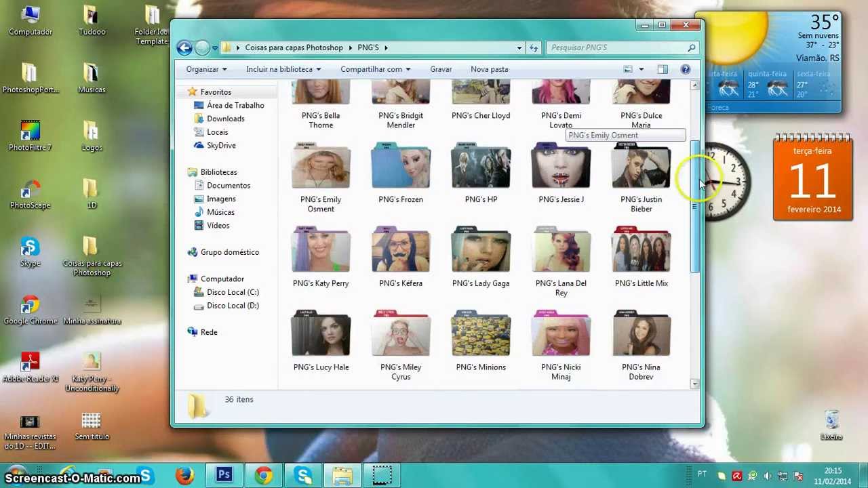Click Chrome icon on the taskbar
The height and width of the screenshot is (488, 868).
[x=263, y=475]
